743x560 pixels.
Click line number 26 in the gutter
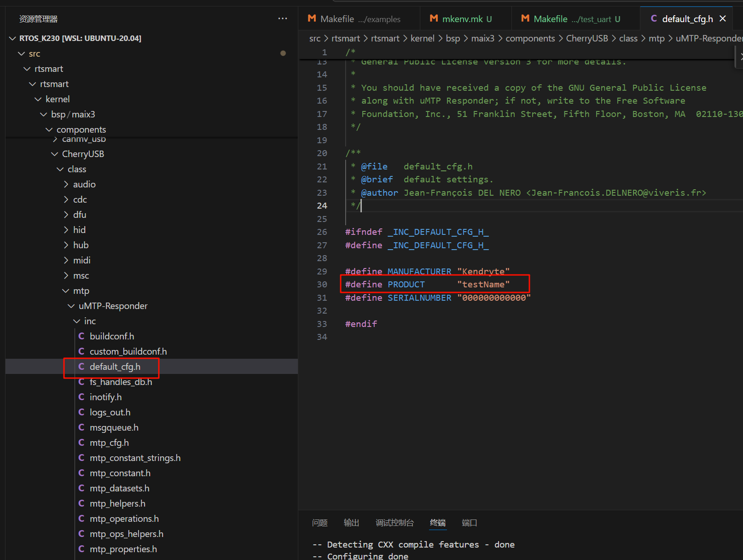pyautogui.click(x=322, y=232)
